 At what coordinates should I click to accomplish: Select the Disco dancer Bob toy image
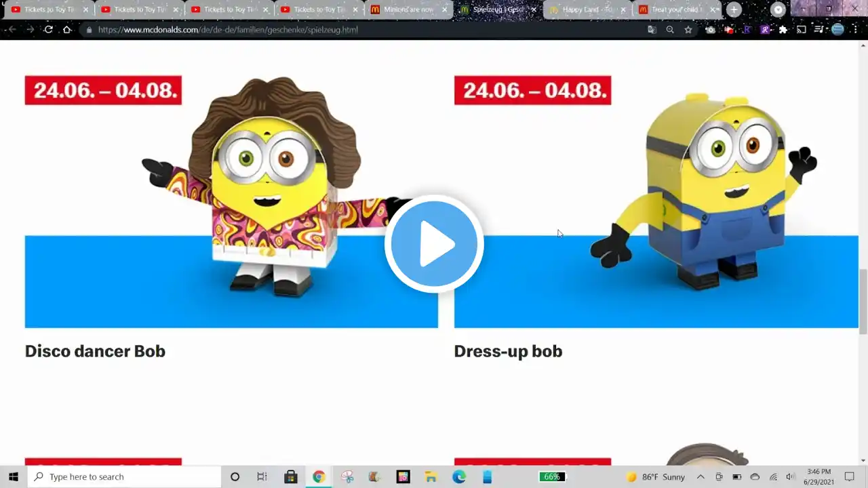coord(231,202)
